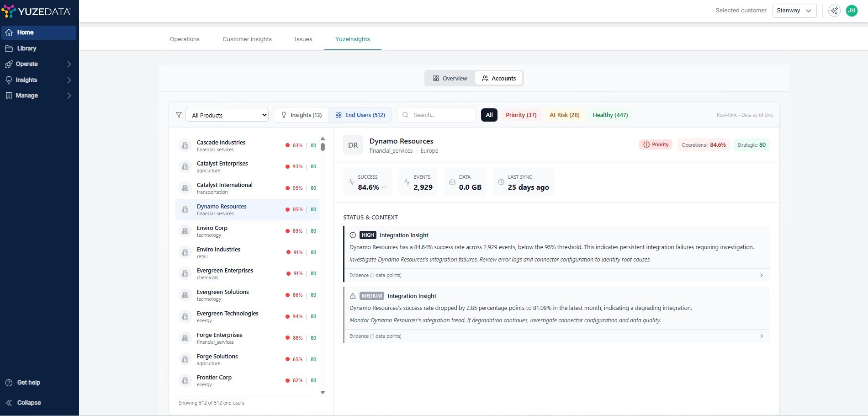The image size is (868, 416).
Task: Click the Get help question icon
Action: point(9,383)
